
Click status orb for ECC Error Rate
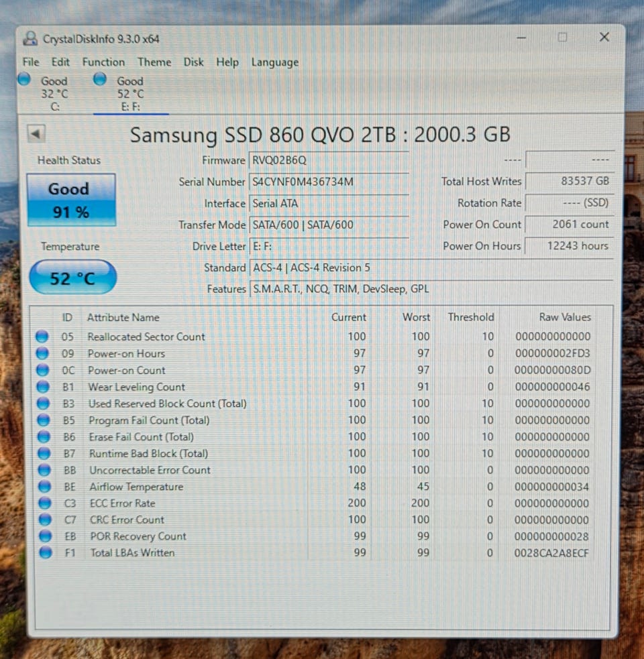pyautogui.click(x=44, y=503)
